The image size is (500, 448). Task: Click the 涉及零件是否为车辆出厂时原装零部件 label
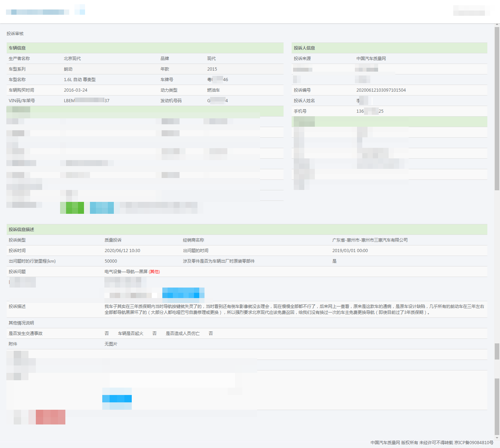pyautogui.click(x=219, y=261)
